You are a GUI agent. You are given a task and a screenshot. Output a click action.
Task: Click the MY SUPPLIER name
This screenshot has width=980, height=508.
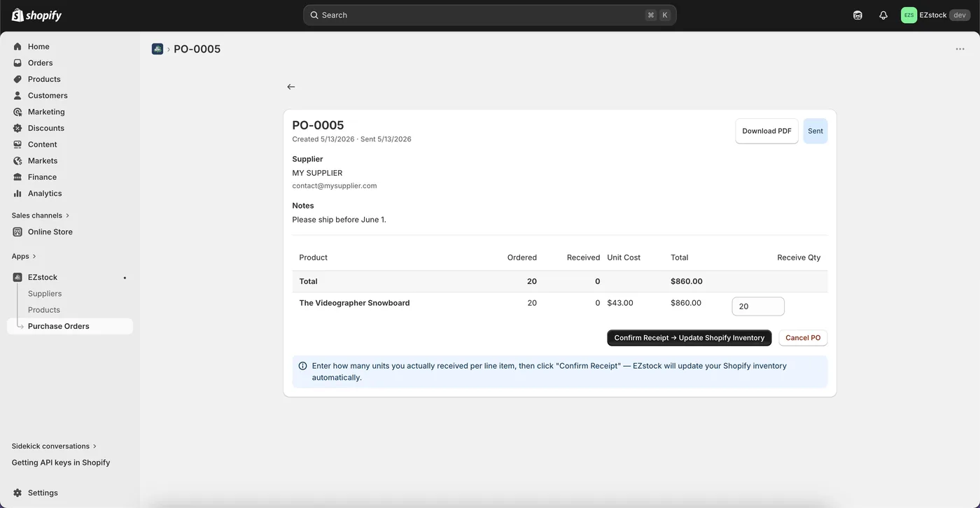pyautogui.click(x=317, y=173)
